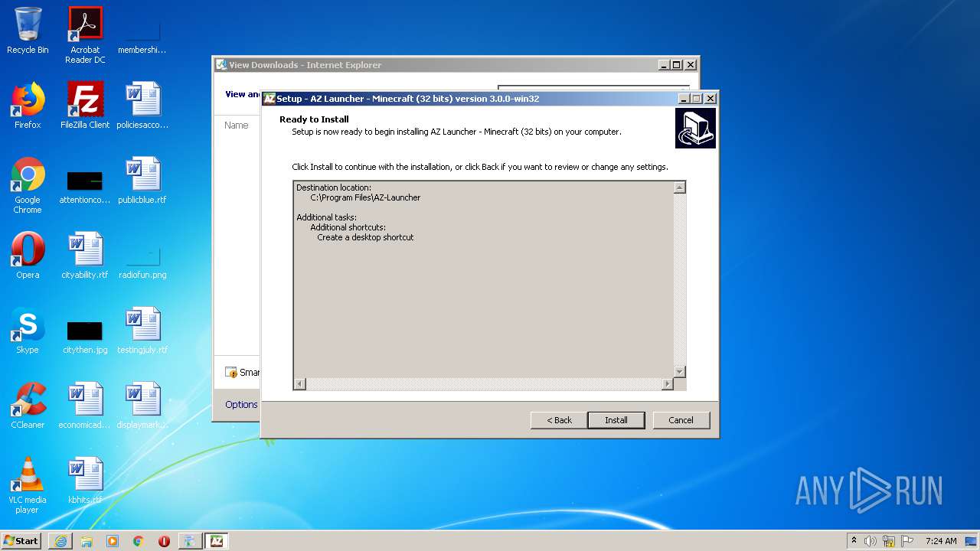Cancel the AZ Launcher setup
The height and width of the screenshot is (551, 980).
coord(681,420)
